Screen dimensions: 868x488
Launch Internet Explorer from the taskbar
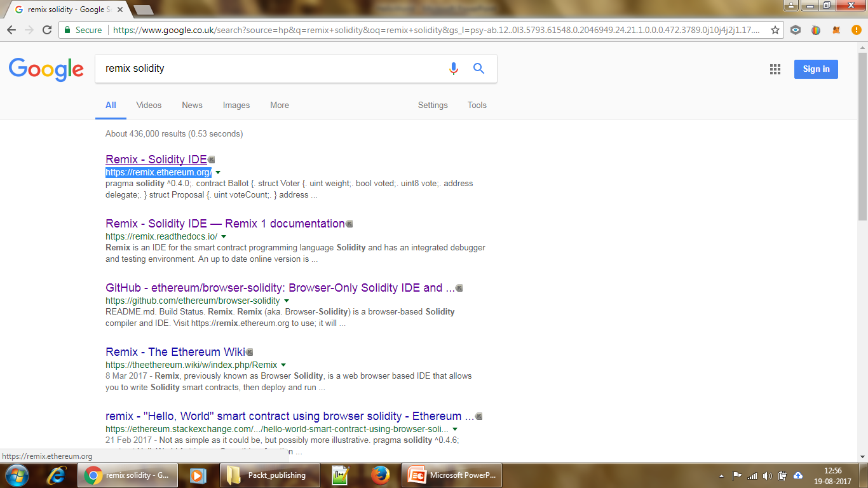point(57,475)
